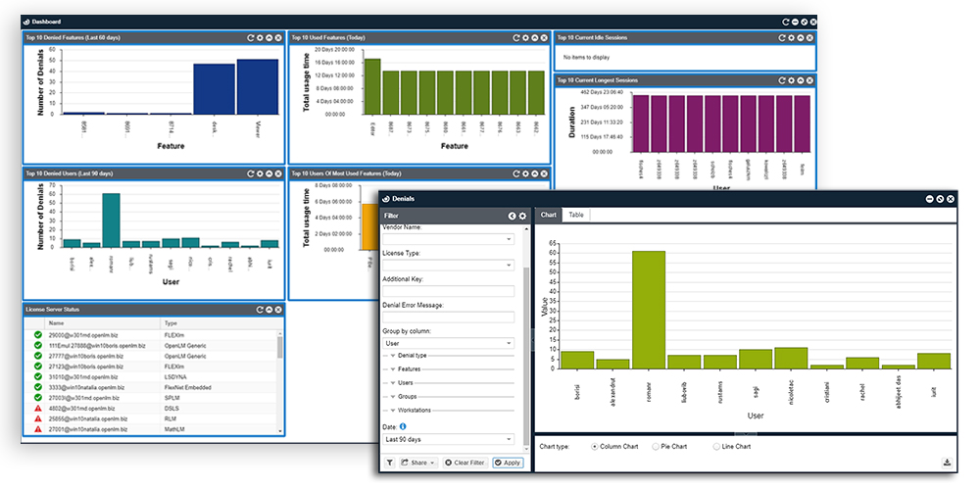Open Filter panel settings gear
Viewport: 980px width, 490px height.
pos(522,215)
